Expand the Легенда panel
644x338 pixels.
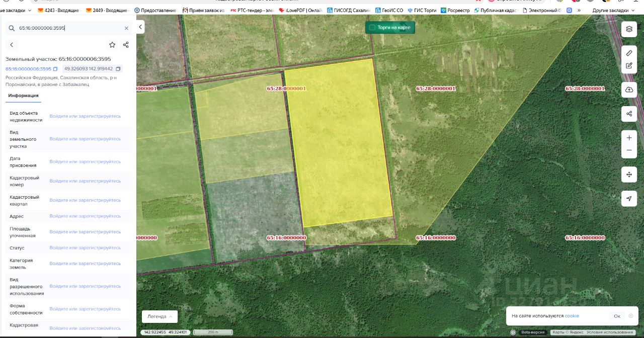click(x=159, y=316)
